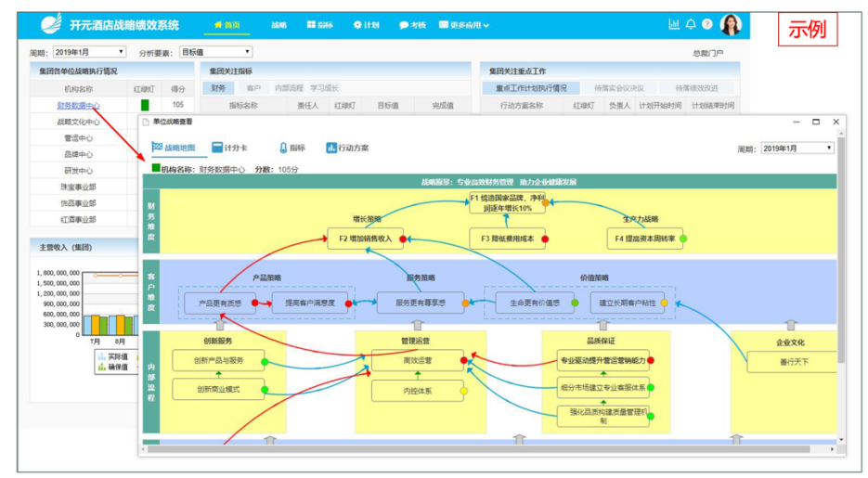Click the red status light on F3 降低费用成本

pyautogui.click(x=545, y=239)
